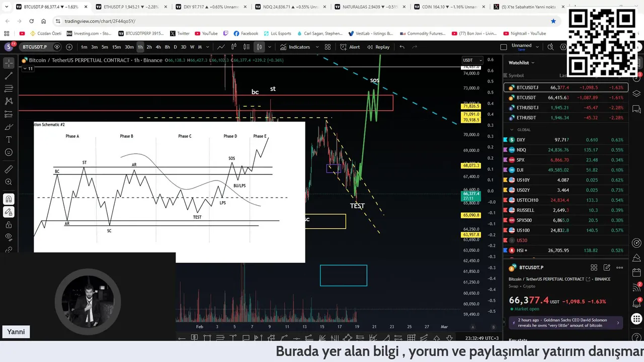This screenshot has width=644, height=362.
Task: Select RUSSELL row in watchlist
Action: point(566,210)
